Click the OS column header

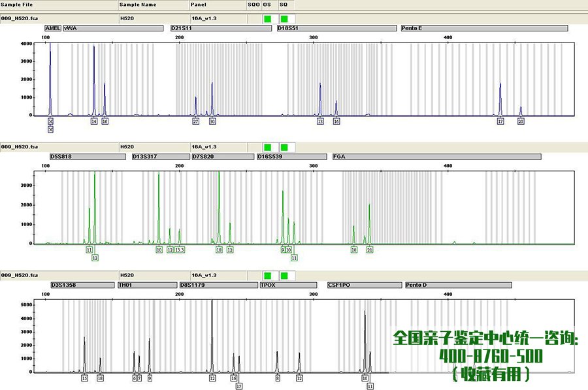(270, 5)
